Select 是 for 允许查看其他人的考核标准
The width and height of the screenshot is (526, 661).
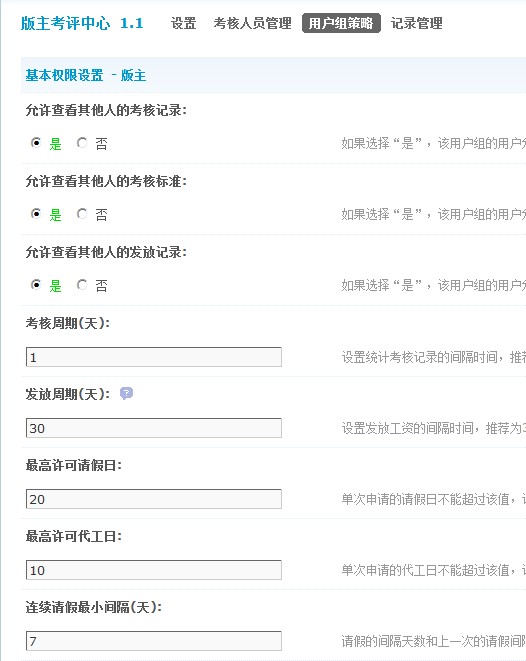(x=36, y=214)
